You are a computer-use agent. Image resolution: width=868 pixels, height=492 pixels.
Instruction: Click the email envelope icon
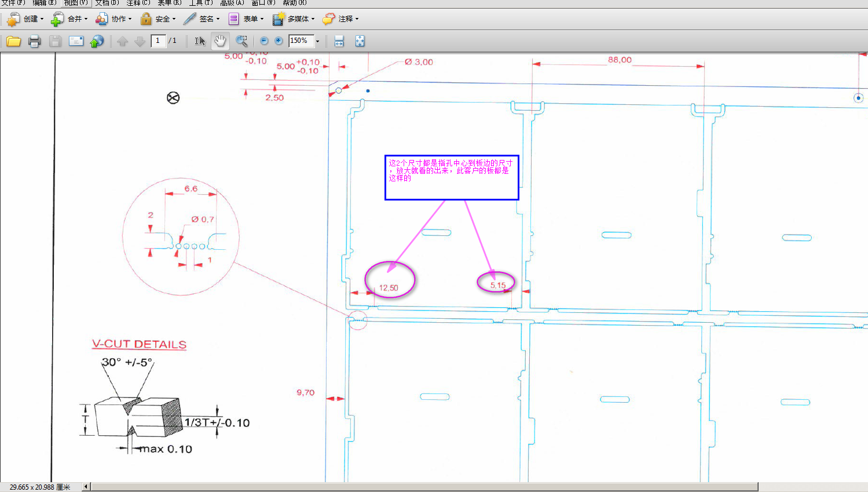[x=76, y=41]
